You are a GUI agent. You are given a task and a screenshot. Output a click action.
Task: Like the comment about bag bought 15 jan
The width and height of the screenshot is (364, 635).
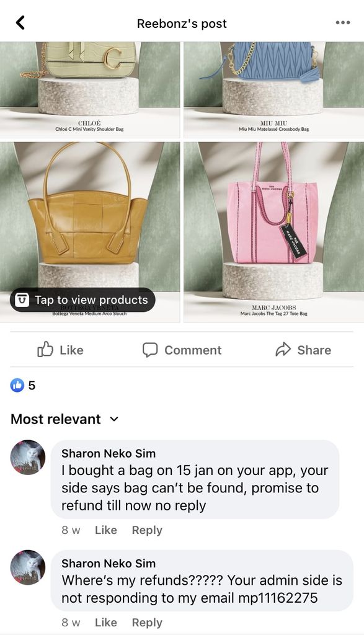click(x=105, y=530)
